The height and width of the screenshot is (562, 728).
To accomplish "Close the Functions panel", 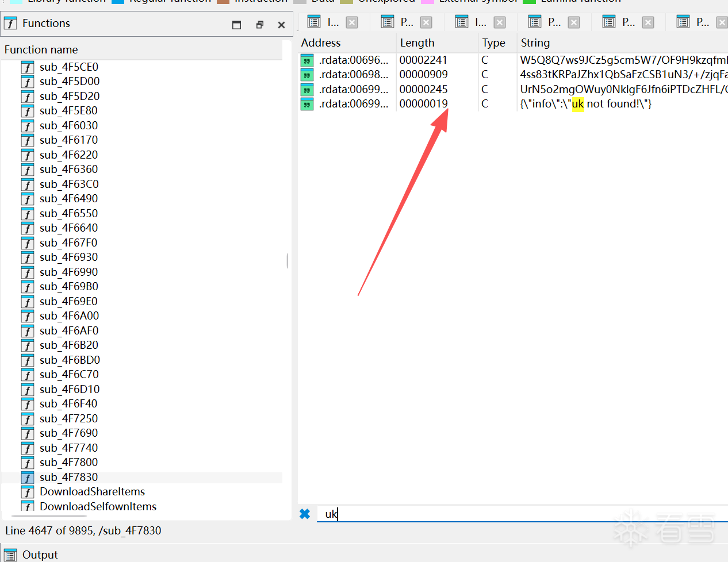I will tap(281, 25).
